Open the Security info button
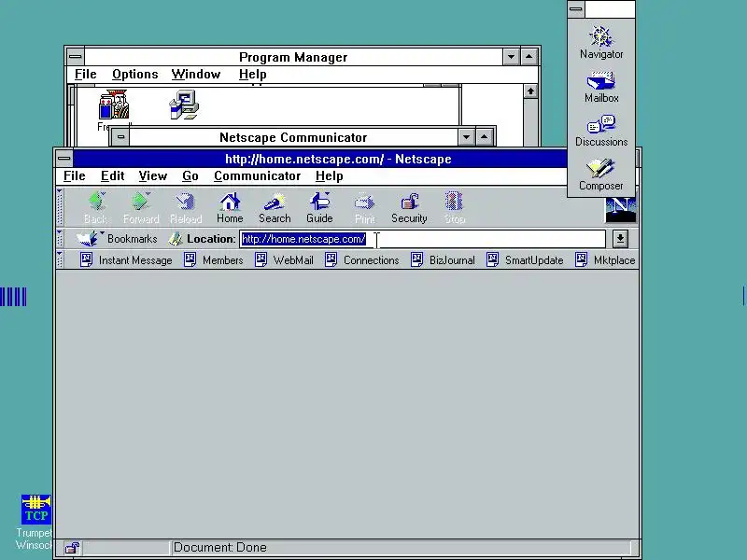 [409, 207]
